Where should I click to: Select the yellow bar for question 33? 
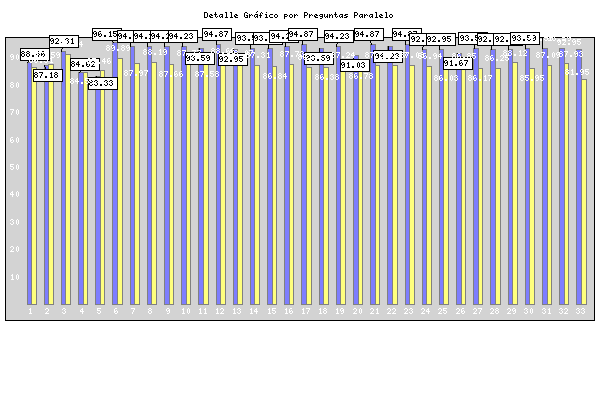[x=584, y=192]
